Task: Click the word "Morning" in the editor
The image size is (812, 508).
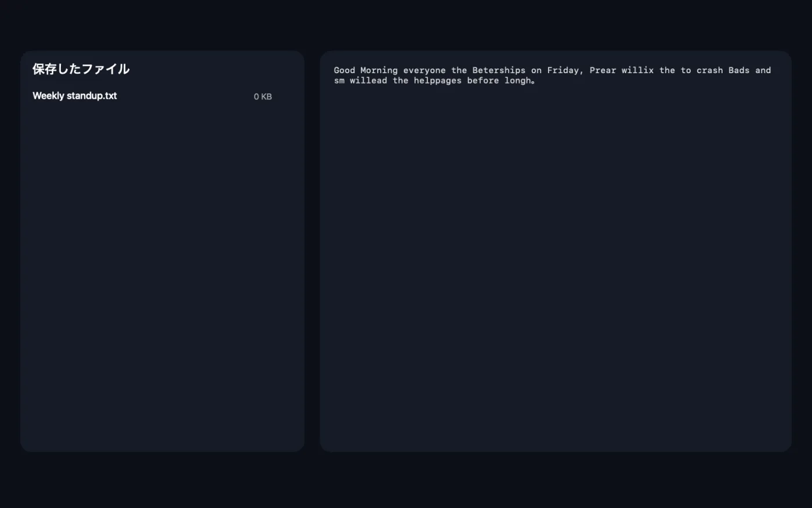Action: [x=379, y=70]
